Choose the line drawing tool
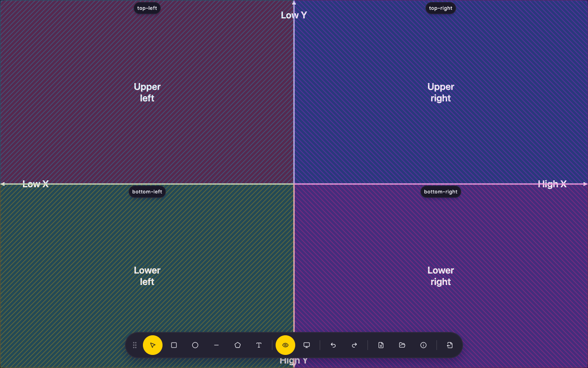The image size is (588, 368). click(x=216, y=345)
